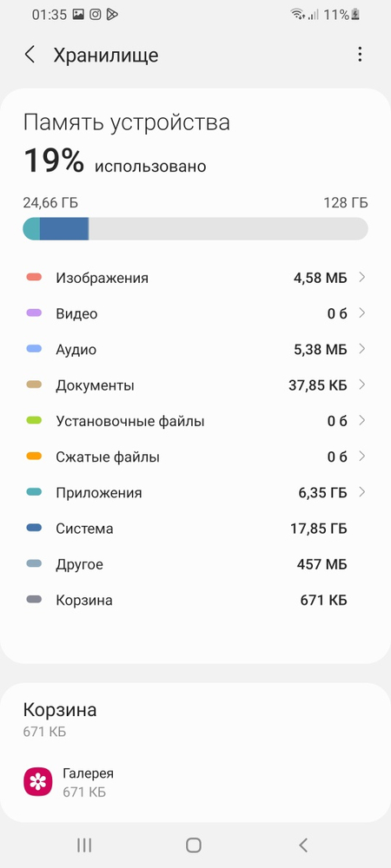Expand Видео category chevron
This screenshot has height=868, width=391.
click(x=362, y=313)
